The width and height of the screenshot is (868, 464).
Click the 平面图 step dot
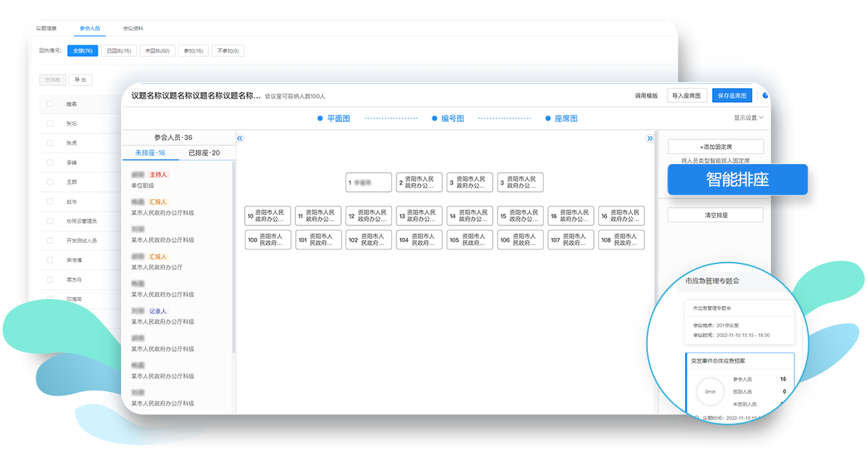click(320, 118)
